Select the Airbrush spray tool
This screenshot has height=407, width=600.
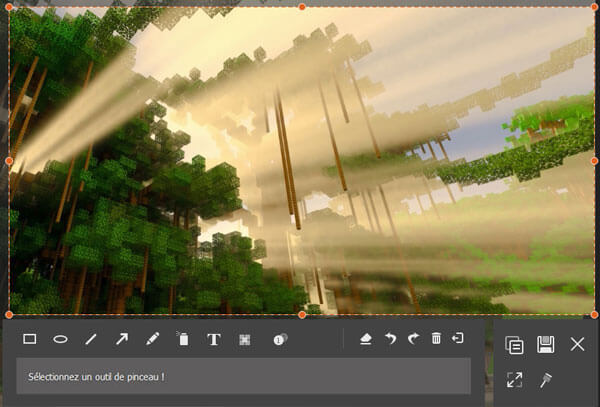click(x=183, y=339)
